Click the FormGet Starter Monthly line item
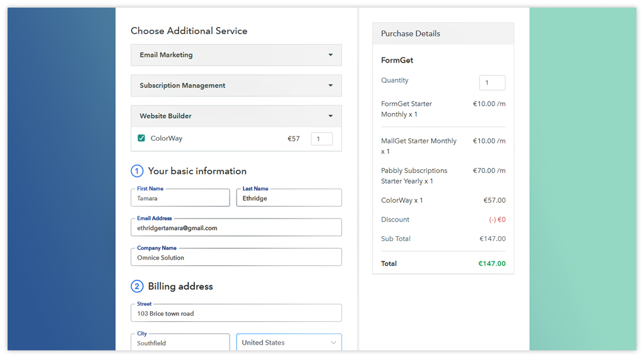Viewport: 644px width, 358px height. click(x=406, y=109)
